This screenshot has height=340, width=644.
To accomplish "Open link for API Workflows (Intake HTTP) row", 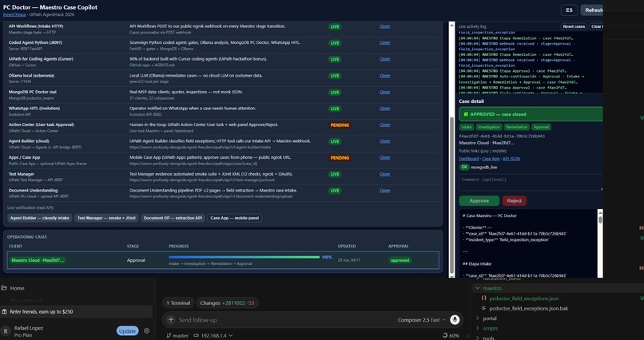I will click(x=385, y=26).
